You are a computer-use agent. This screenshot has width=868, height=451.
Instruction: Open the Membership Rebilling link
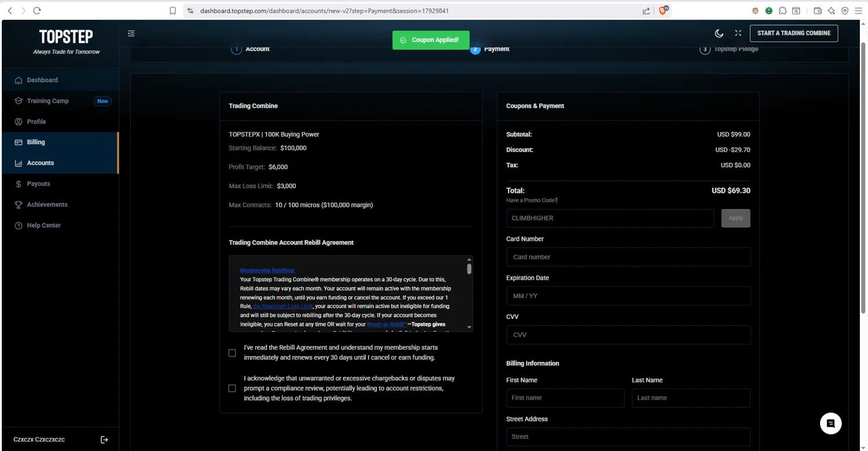tap(267, 270)
